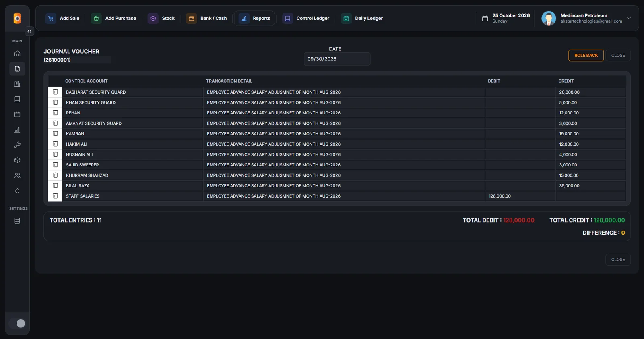644x339 pixels.
Task: Click the bottom CLOSE button
Action: tap(618, 260)
